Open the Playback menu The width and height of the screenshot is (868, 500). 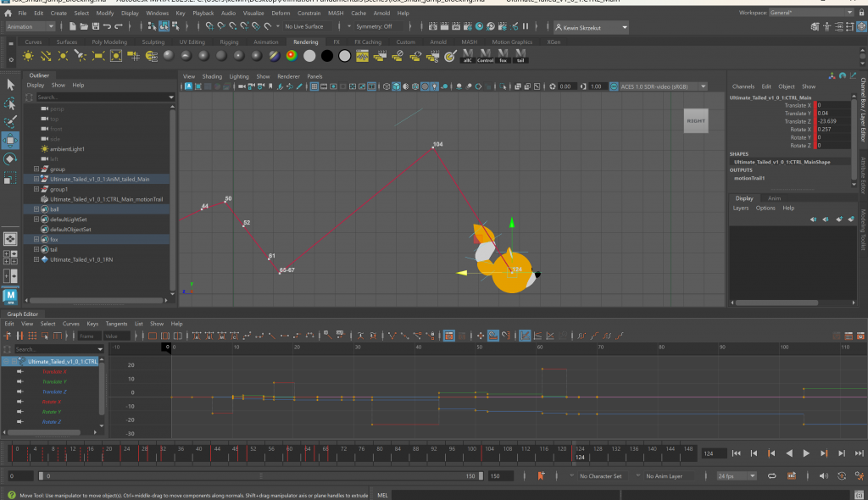(x=203, y=14)
